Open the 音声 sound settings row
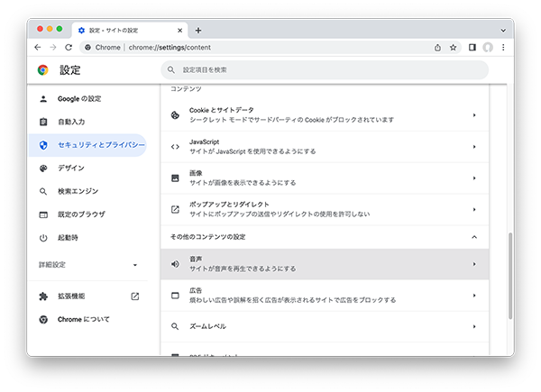The width and height of the screenshot is (541, 392). click(325, 264)
